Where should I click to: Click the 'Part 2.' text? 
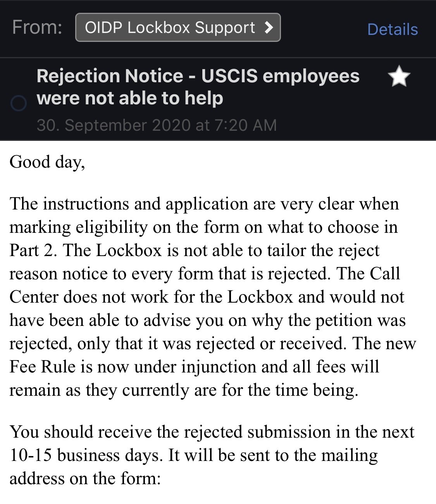click(33, 250)
